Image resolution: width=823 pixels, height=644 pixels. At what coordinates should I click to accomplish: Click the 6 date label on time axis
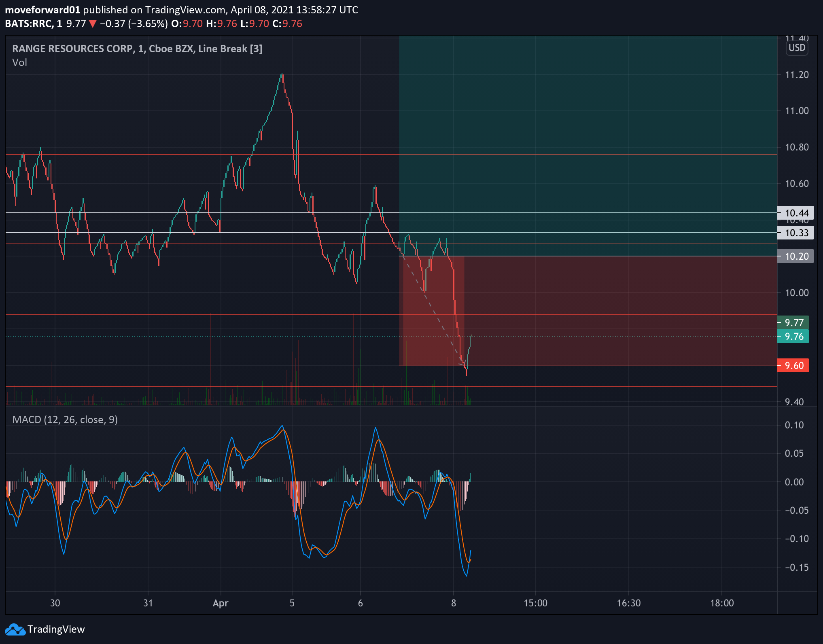(360, 603)
